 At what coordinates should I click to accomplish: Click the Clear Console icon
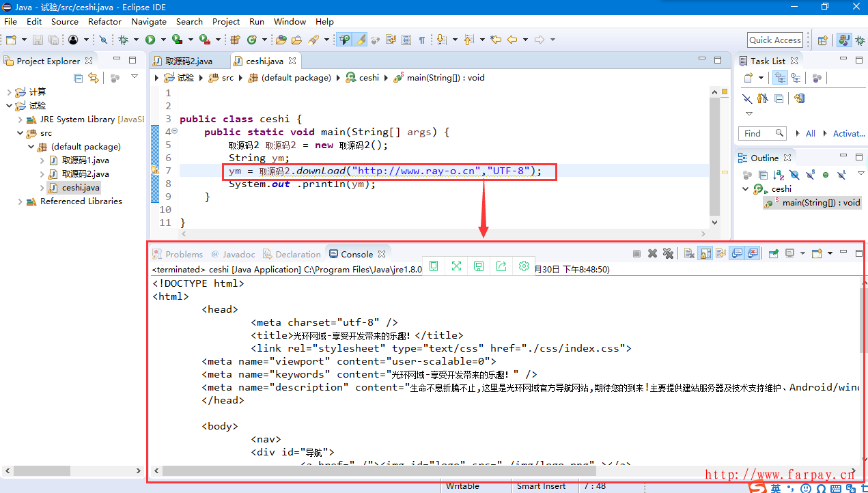(x=689, y=253)
